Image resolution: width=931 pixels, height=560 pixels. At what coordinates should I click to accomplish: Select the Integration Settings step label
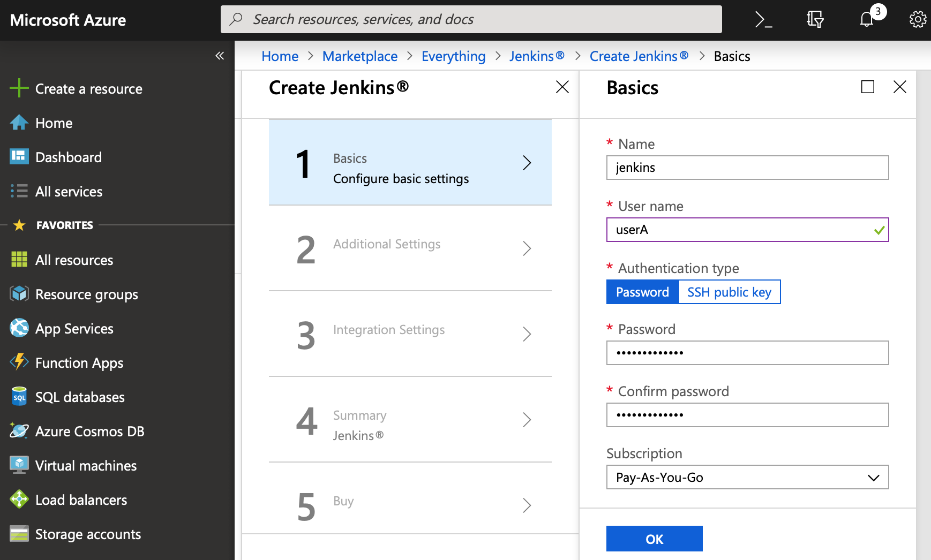pyautogui.click(x=389, y=330)
